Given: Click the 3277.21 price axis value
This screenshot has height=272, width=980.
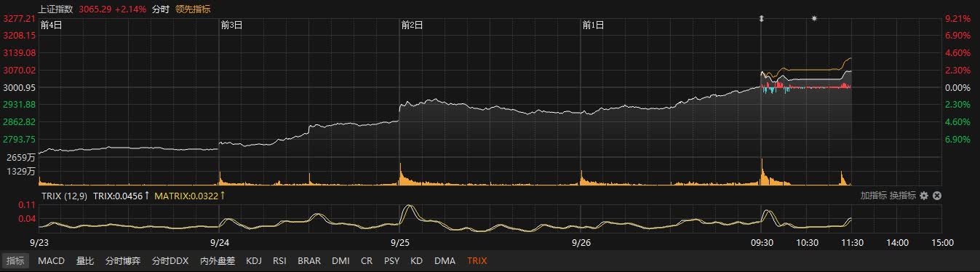Looking at the screenshot, I should click(20, 18).
